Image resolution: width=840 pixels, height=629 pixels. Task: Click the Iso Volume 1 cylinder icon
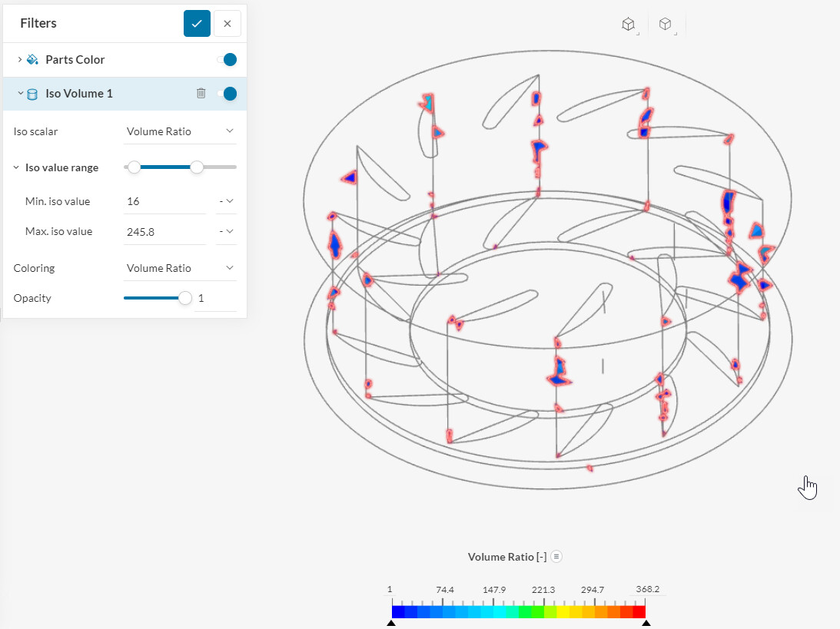32,93
